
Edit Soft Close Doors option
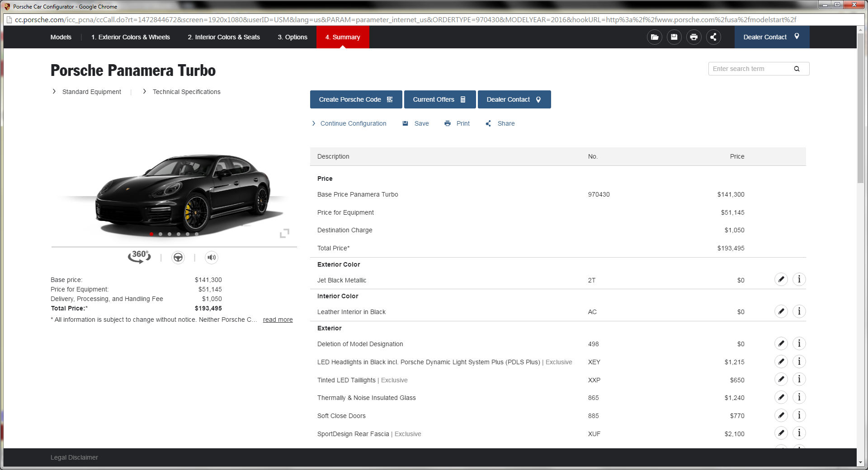point(781,415)
